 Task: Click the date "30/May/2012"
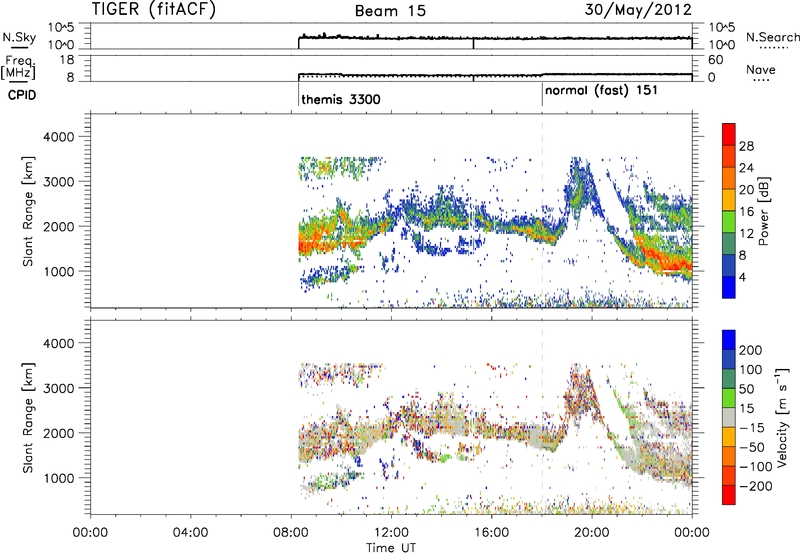[x=638, y=9]
